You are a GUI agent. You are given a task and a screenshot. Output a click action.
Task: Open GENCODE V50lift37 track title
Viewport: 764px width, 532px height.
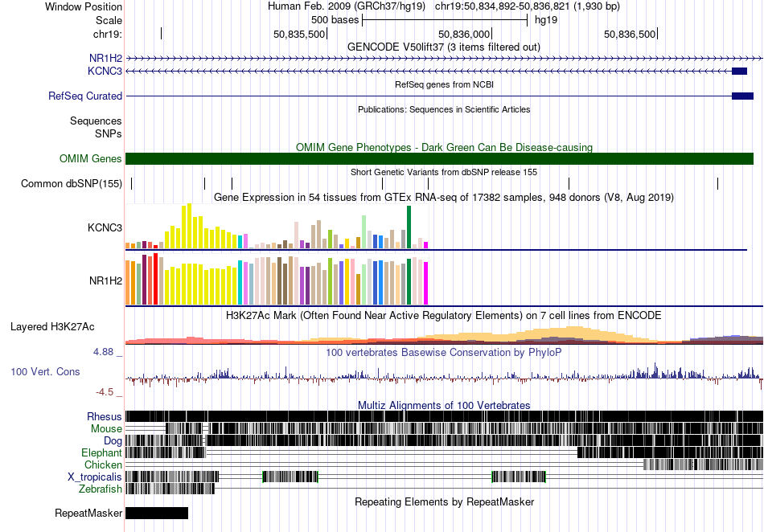click(444, 47)
